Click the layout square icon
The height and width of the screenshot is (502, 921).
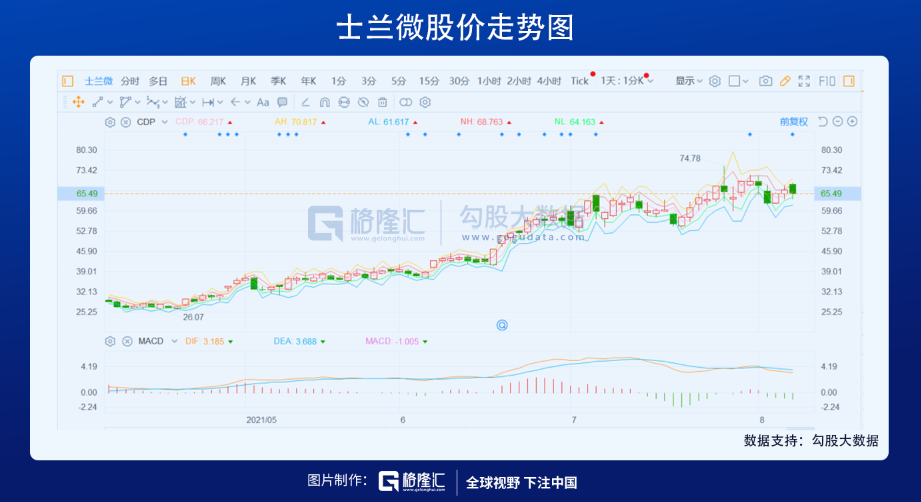[x=734, y=81]
